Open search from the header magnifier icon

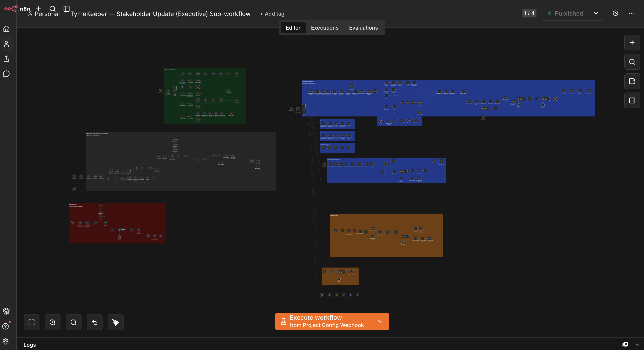pyautogui.click(x=53, y=9)
